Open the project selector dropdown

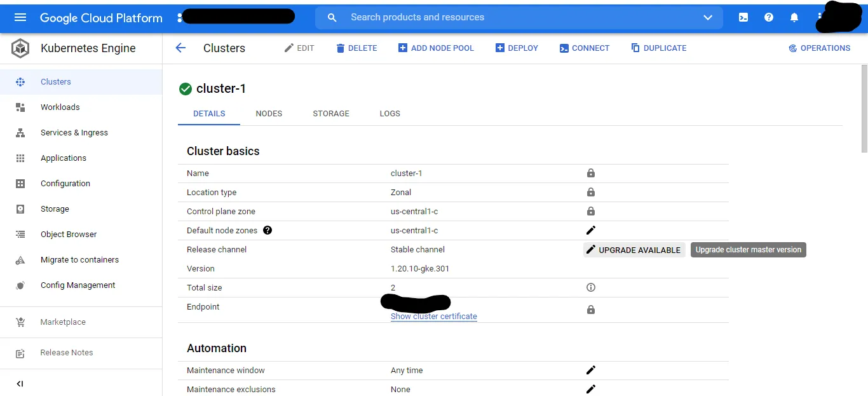236,17
